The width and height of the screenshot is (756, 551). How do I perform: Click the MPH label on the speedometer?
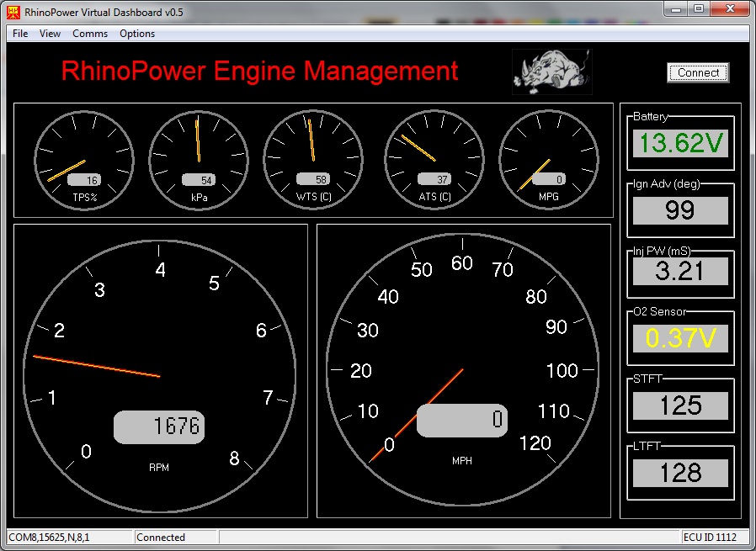coord(462,460)
